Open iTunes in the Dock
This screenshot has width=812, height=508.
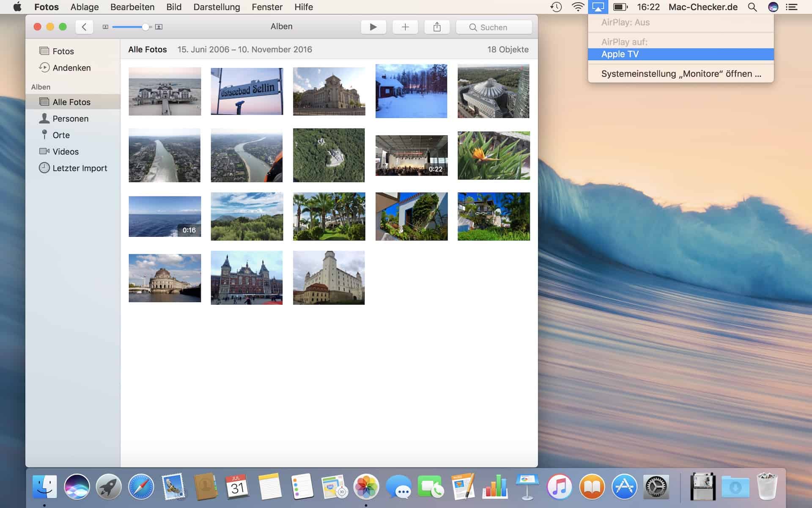pyautogui.click(x=559, y=487)
